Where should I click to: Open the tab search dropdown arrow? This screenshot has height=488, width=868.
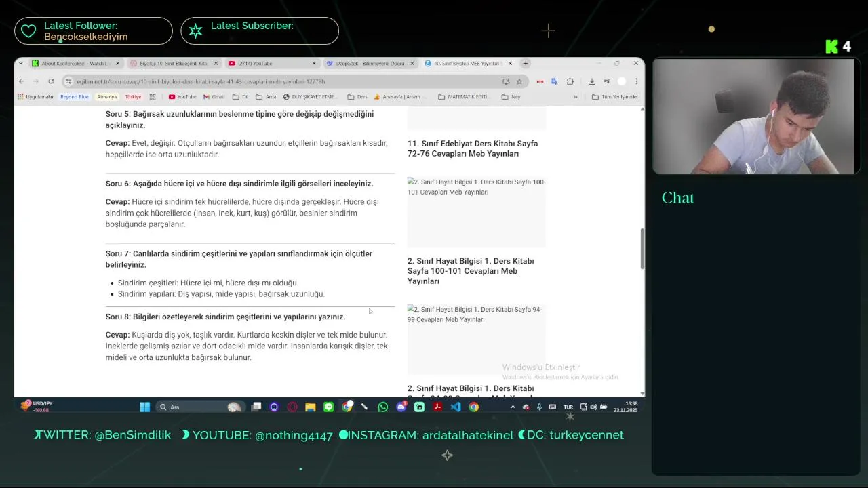coord(21,64)
